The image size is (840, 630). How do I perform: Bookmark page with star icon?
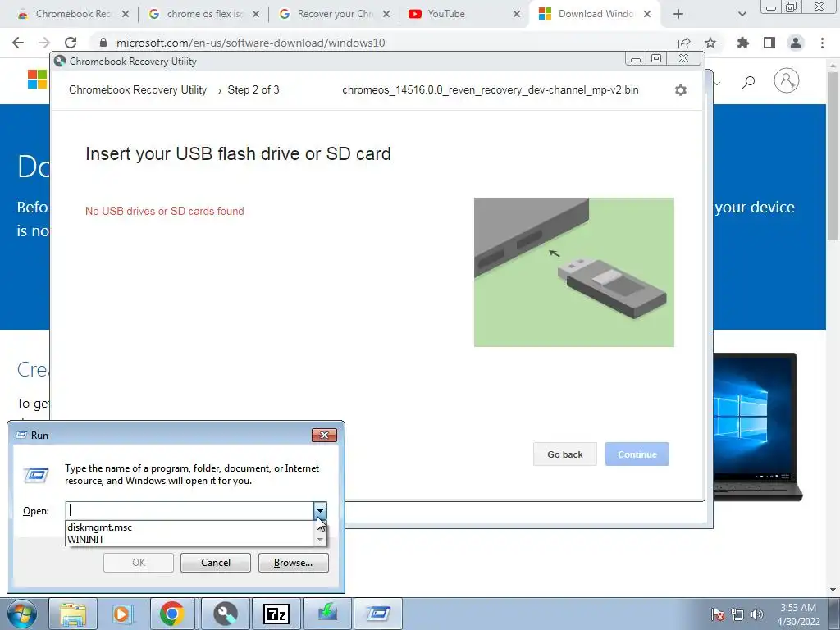pyautogui.click(x=710, y=43)
